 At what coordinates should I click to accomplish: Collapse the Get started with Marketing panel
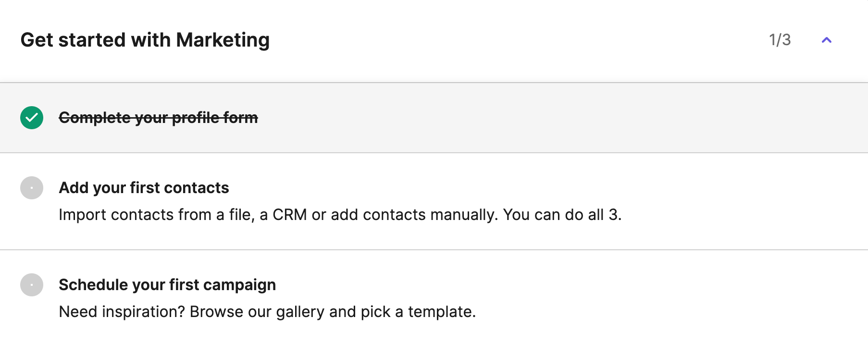click(826, 40)
